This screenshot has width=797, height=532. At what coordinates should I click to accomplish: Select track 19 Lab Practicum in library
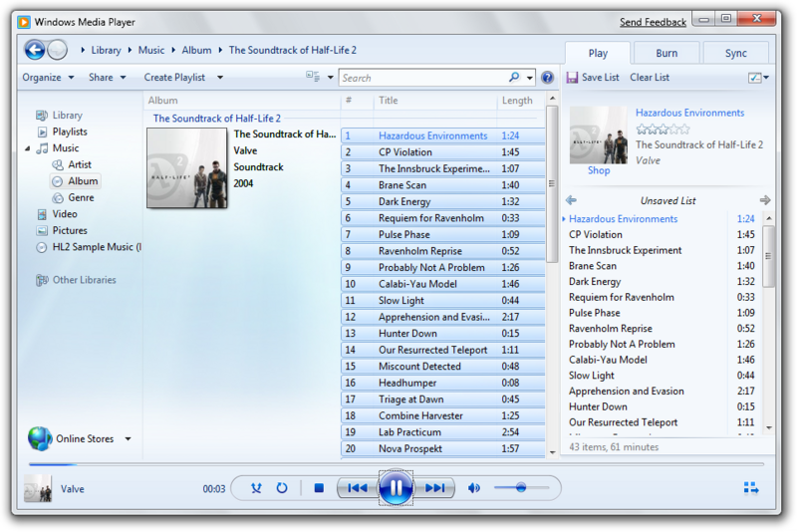click(x=442, y=432)
